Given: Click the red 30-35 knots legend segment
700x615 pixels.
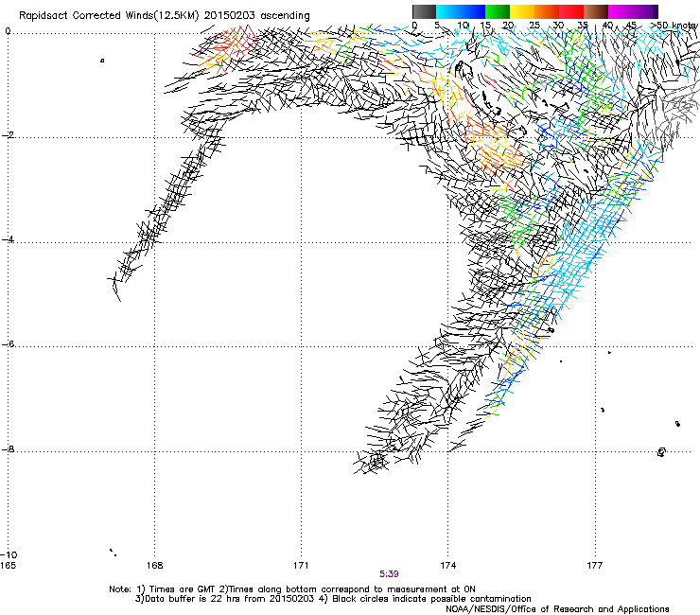Looking at the screenshot, I should pyautogui.click(x=571, y=11).
